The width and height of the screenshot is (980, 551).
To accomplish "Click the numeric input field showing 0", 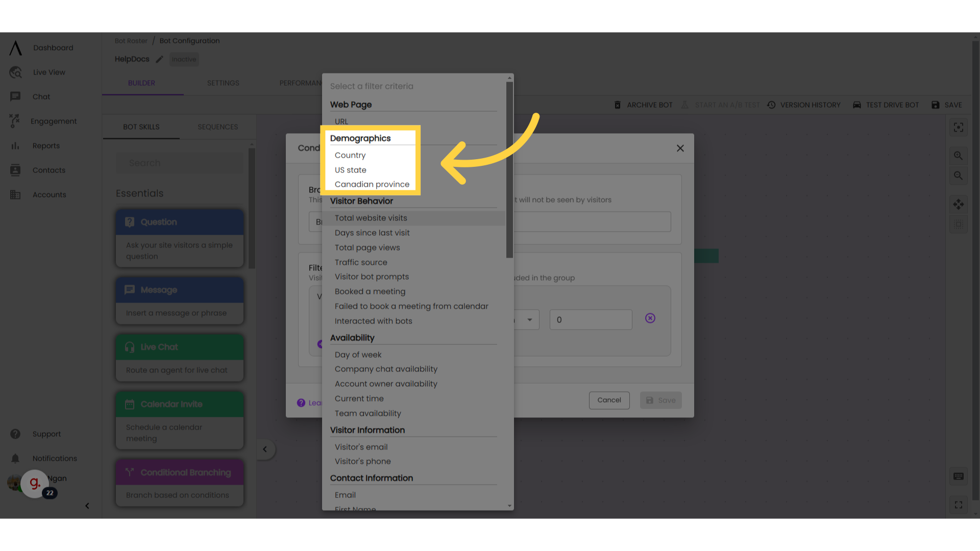I will (x=590, y=319).
